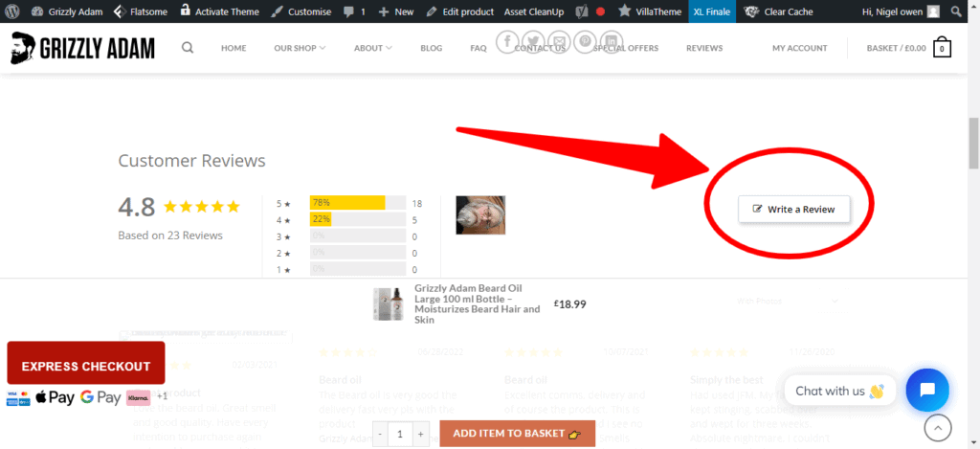980x449 pixels.
Task: Expand the Our Shop menu
Action: point(299,48)
